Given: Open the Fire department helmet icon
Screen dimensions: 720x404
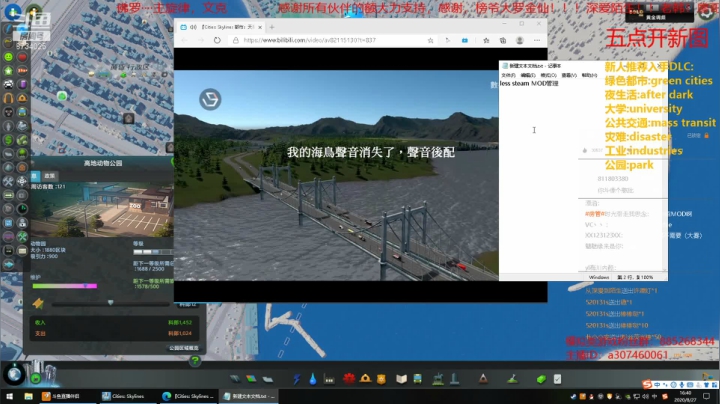Looking at the screenshot, I should pyautogui.click(x=366, y=379).
